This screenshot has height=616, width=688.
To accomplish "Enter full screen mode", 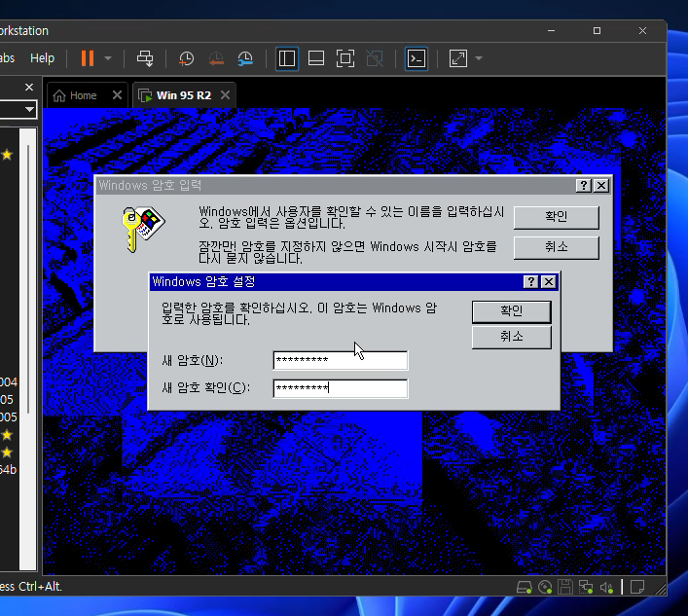I will tap(345, 58).
